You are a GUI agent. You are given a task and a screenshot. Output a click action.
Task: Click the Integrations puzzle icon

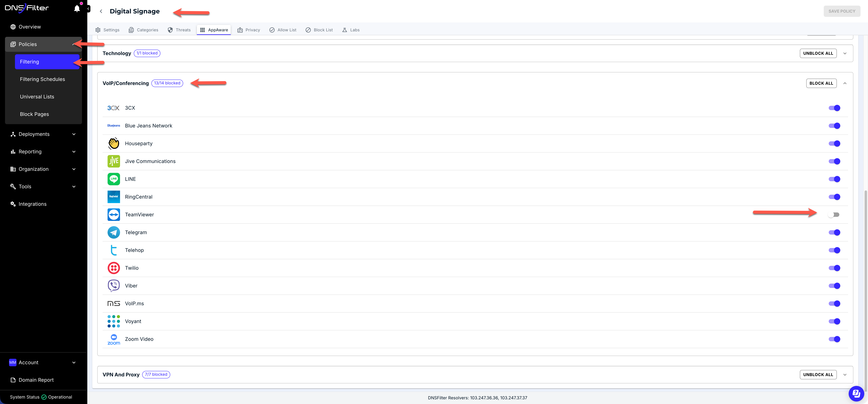(x=12, y=204)
